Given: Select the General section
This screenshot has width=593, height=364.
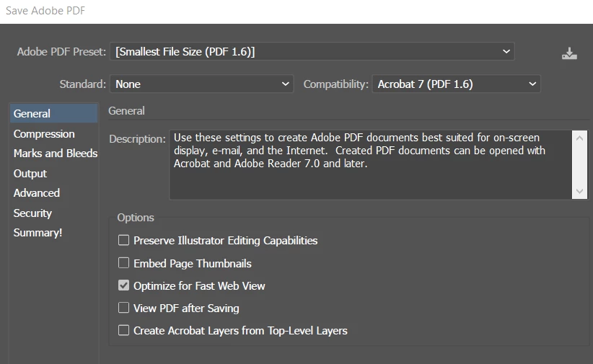Looking at the screenshot, I should tap(53, 113).
